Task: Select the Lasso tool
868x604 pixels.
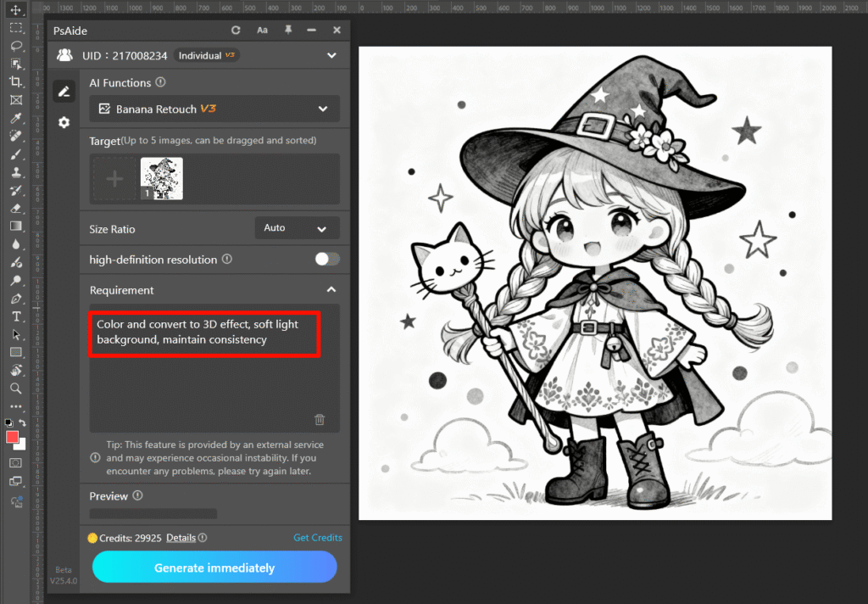Action: point(16,45)
